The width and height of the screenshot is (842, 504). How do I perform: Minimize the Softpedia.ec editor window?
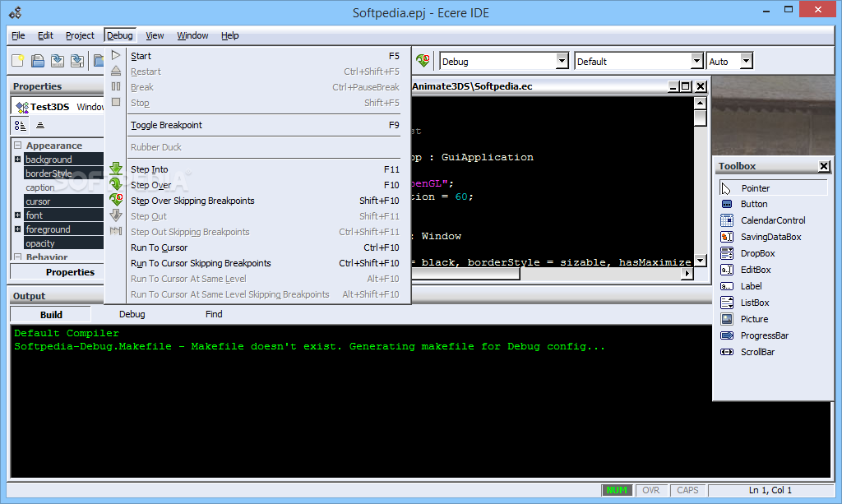click(x=673, y=86)
